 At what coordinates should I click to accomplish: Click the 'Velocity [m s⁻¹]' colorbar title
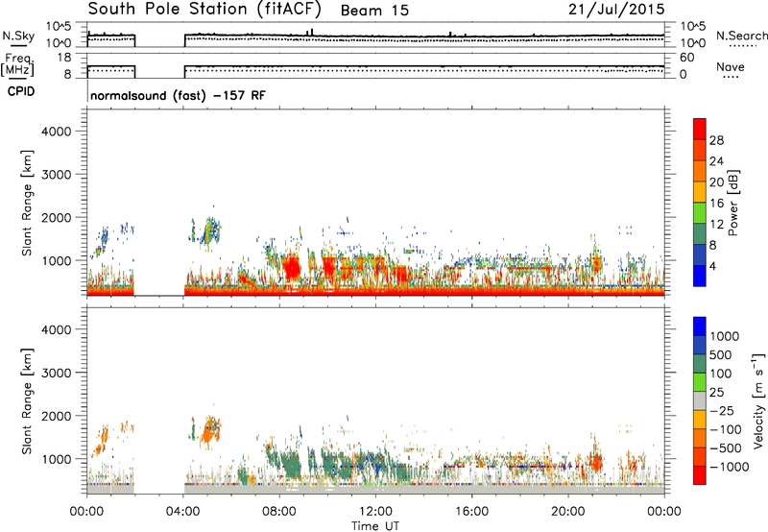(758, 400)
